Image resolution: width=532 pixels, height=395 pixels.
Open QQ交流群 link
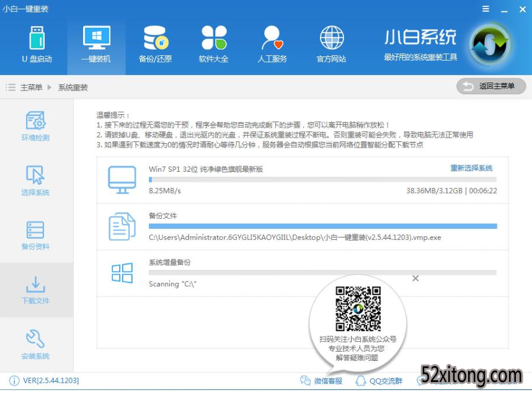pos(379,381)
